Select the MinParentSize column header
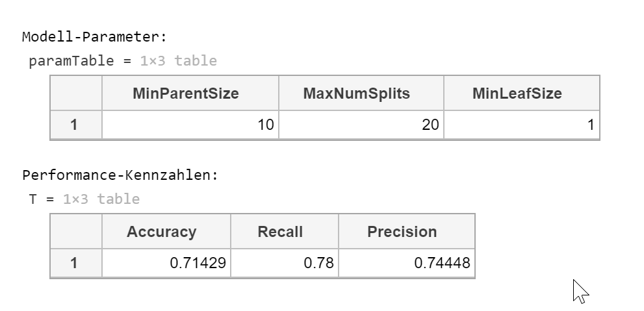This screenshot has width=644, height=311. point(190,93)
